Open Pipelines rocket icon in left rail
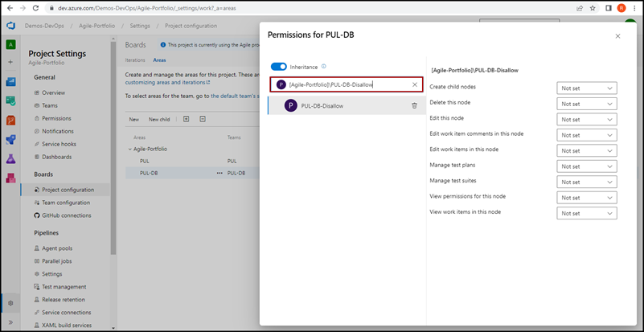Viewport: 644px width, 332px height. point(10,140)
